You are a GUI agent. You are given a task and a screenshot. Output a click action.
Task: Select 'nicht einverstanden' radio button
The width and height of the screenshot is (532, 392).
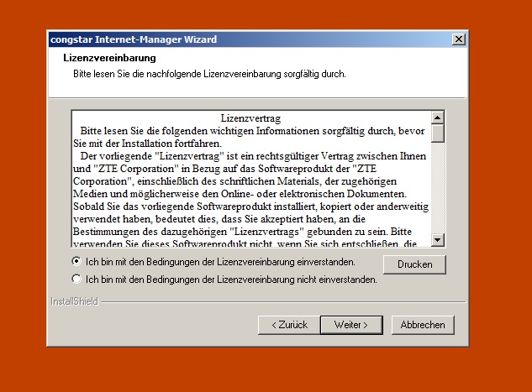tap(77, 279)
